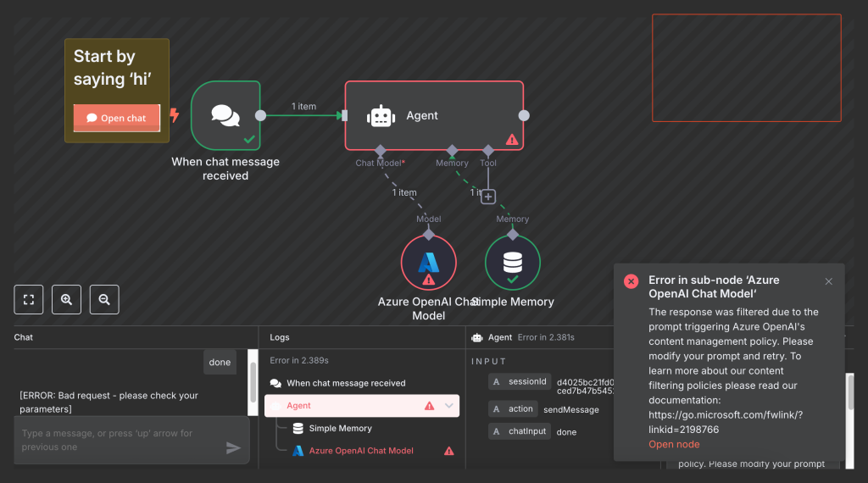This screenshot has width=868, height=483.
Task: Click the Agent header in details panel
Action: [x=500, y=337]
